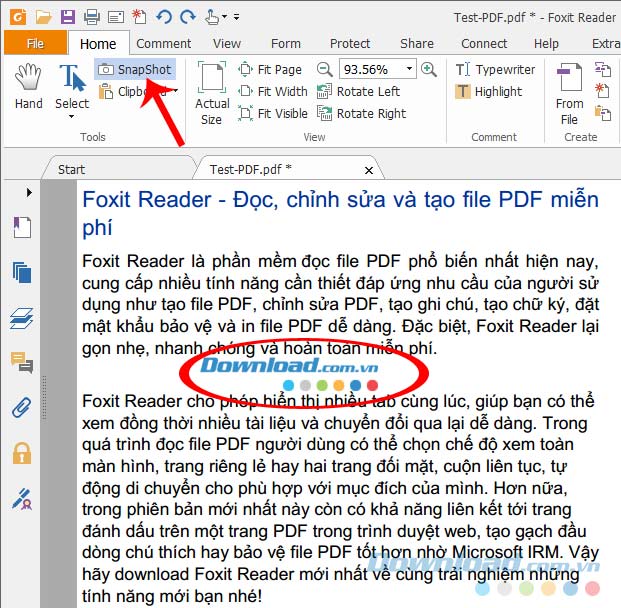
Task: Choose Fit Page view
Action: [270, 69]
